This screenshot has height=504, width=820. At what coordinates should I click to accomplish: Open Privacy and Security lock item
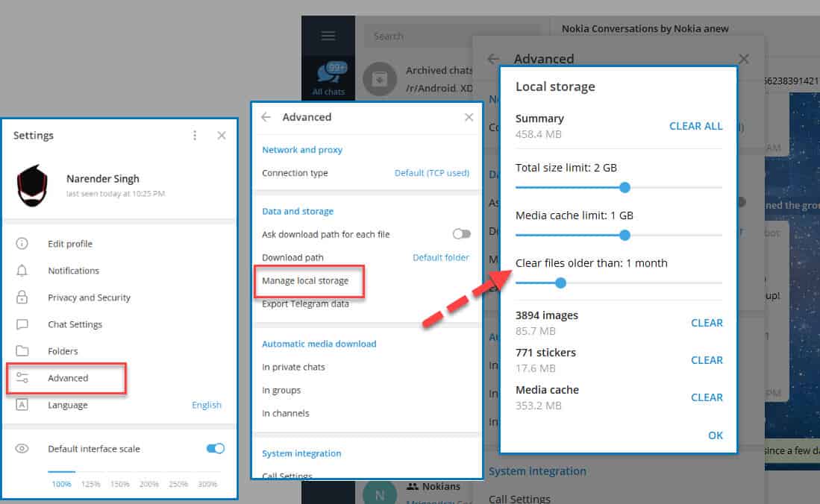click(89, 297)
